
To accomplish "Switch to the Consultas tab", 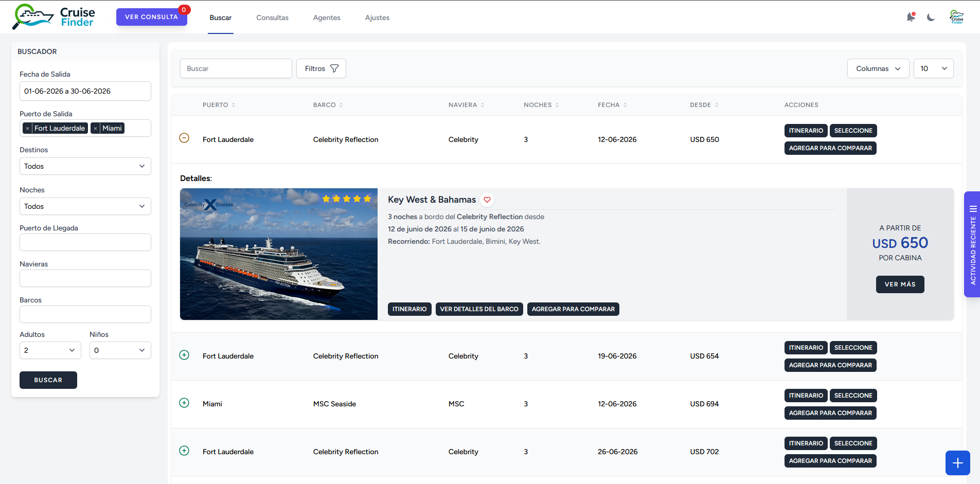I will coord(273,17).
